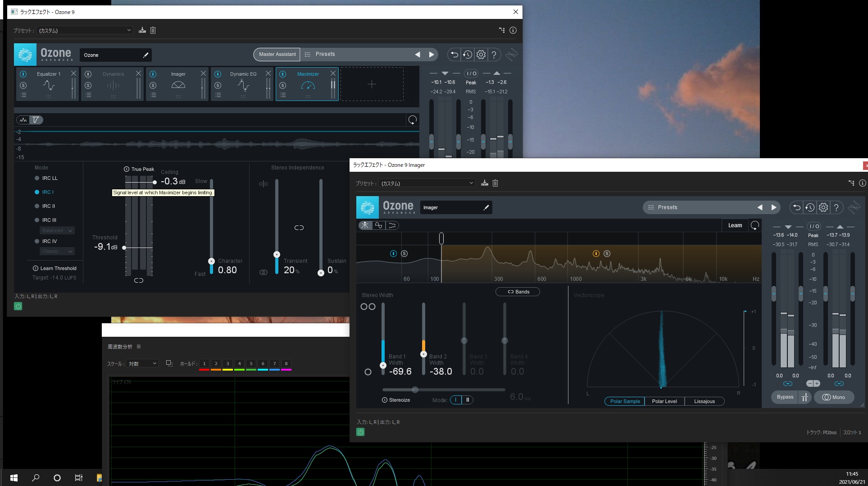
Task: Open the frequency analysis hamburger menu
Action: pyautogui.click(x=139, y=347)
